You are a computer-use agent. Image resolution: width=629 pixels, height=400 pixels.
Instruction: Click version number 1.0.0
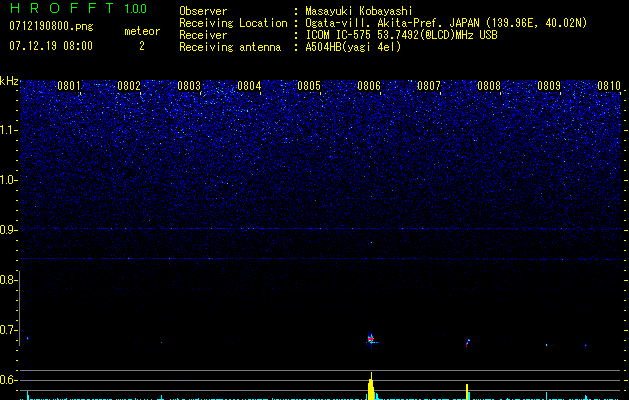(135, 9)
